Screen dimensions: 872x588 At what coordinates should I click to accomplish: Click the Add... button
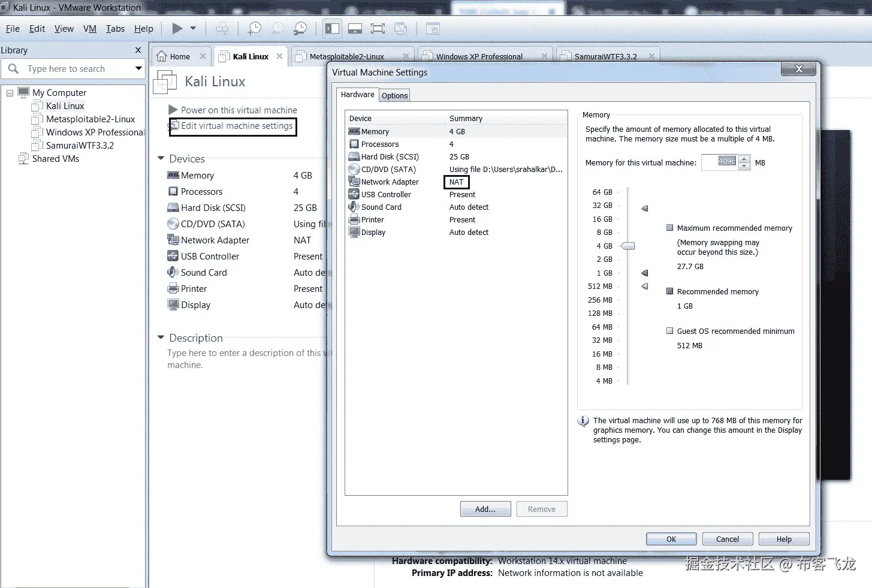click(x=485, y=509)
